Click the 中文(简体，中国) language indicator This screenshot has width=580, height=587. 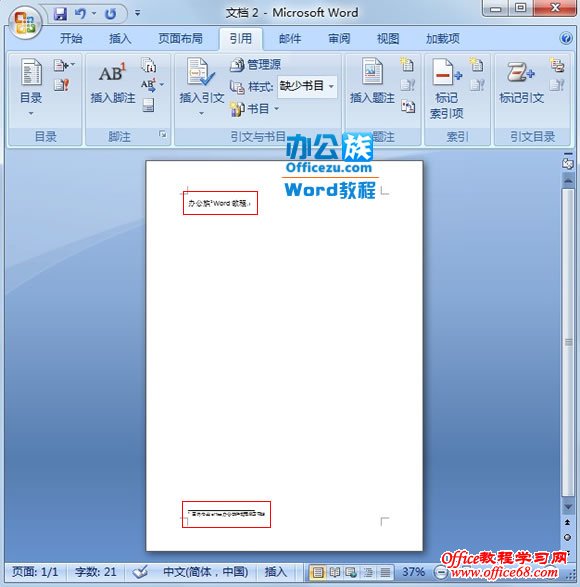point(206,572)
